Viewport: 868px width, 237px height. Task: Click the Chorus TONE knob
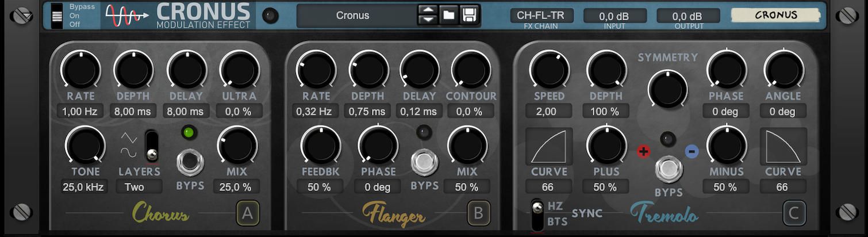click(85, 144)
